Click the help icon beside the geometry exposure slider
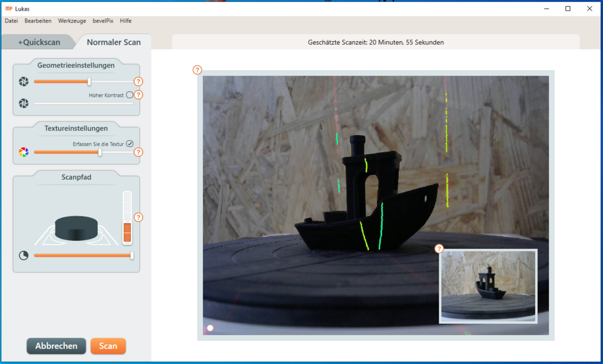Screen dimensions: 603x364 point(138,82)
